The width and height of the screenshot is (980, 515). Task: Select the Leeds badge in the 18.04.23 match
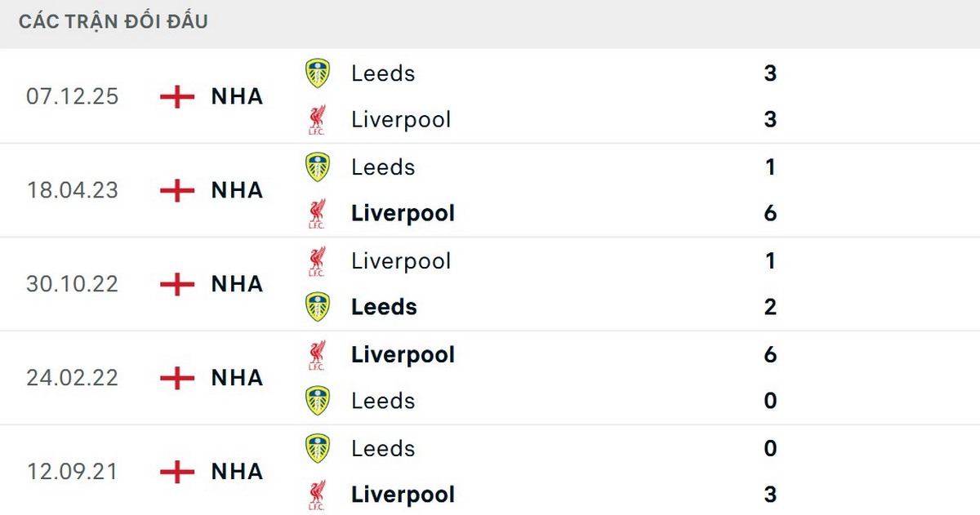318,166
